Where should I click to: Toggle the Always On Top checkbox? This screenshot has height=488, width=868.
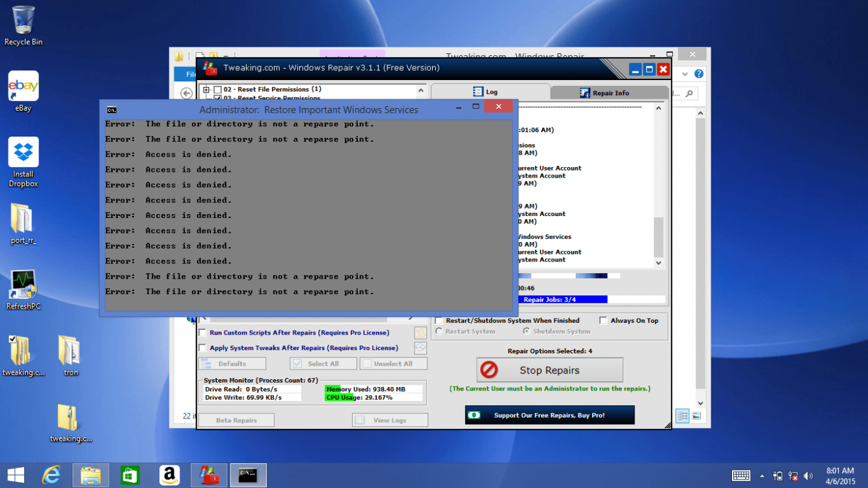click(x=603, y=321)
